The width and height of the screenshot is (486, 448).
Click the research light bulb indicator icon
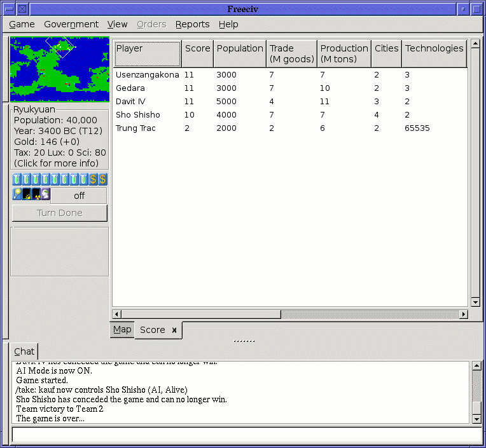click(x=17, y=194)
